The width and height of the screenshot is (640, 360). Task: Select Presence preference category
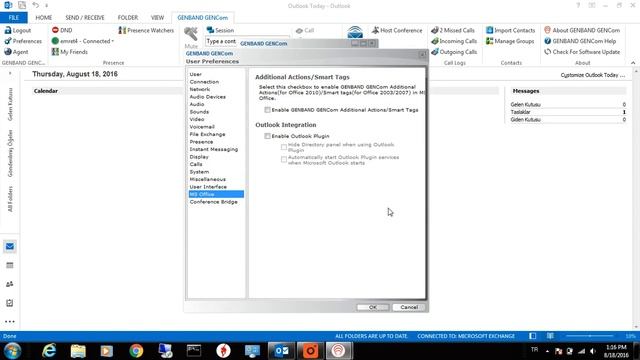[201, 142]
